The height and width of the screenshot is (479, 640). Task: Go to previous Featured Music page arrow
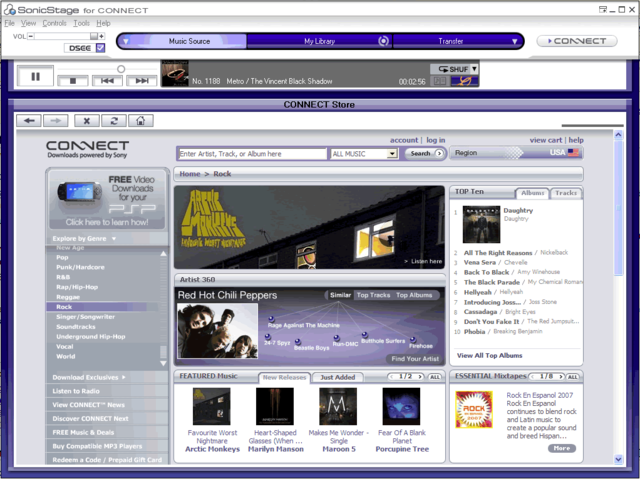point(391,377)
